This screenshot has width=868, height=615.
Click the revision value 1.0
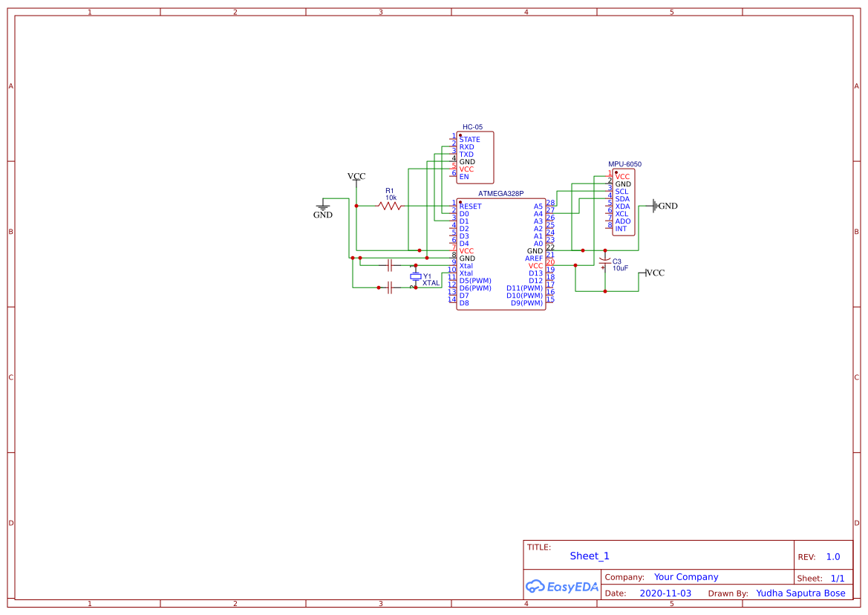(832, 556)
